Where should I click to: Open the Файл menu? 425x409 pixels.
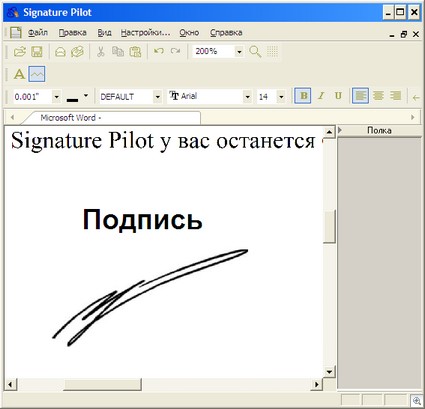(x=38, y=33)
